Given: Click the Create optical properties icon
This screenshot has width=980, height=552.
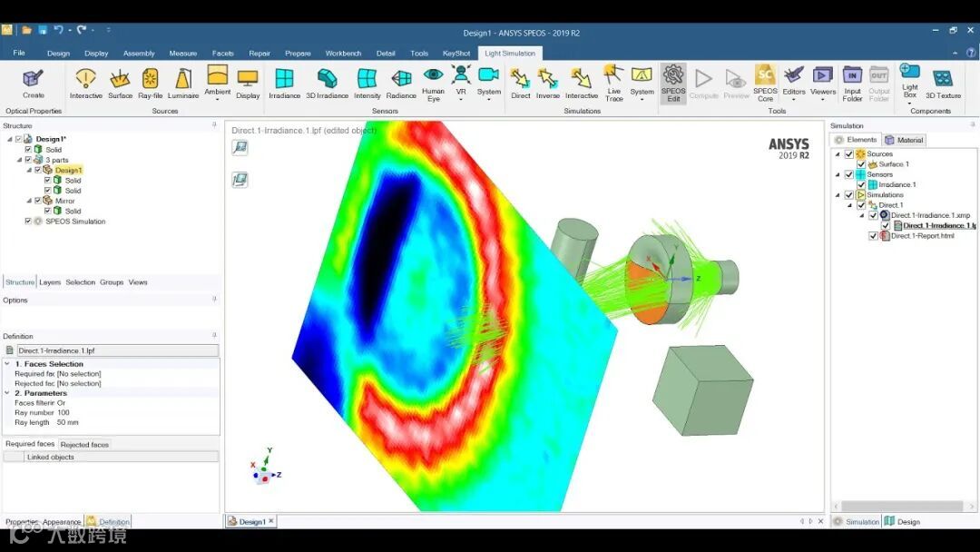Looking at the screenshot, I should click(34, 84).
